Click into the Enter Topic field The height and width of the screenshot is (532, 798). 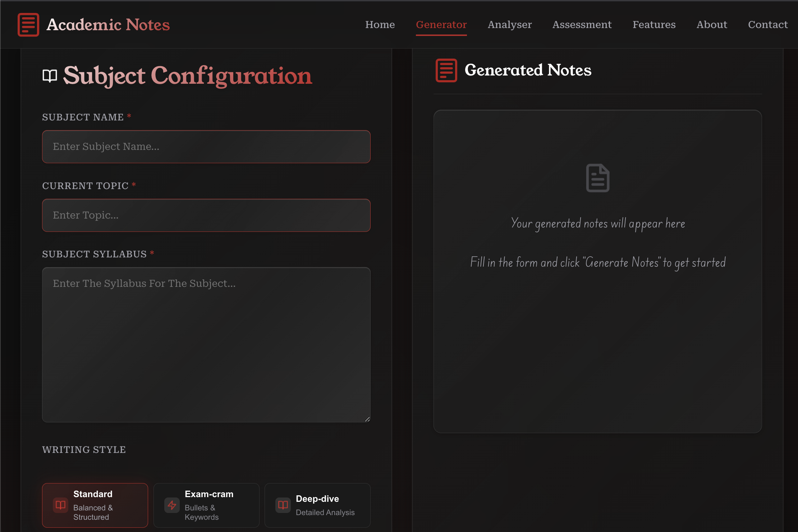pos(206,215)
